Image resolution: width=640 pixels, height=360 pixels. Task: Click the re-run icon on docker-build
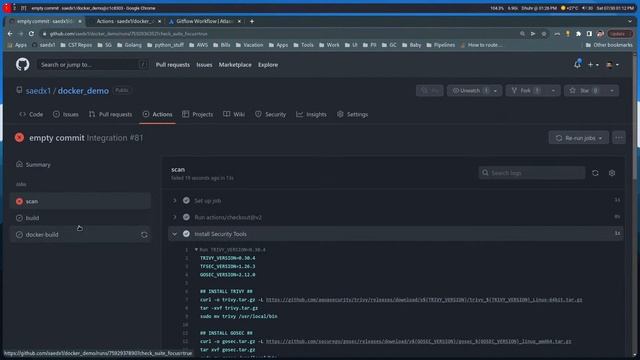click(x=144, y=235)
